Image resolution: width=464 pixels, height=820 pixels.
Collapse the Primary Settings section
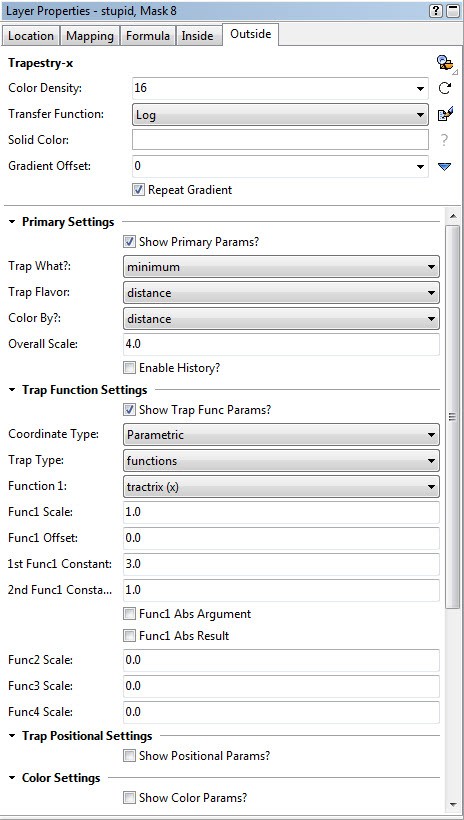pyautogui.click(x=12, y=222)
